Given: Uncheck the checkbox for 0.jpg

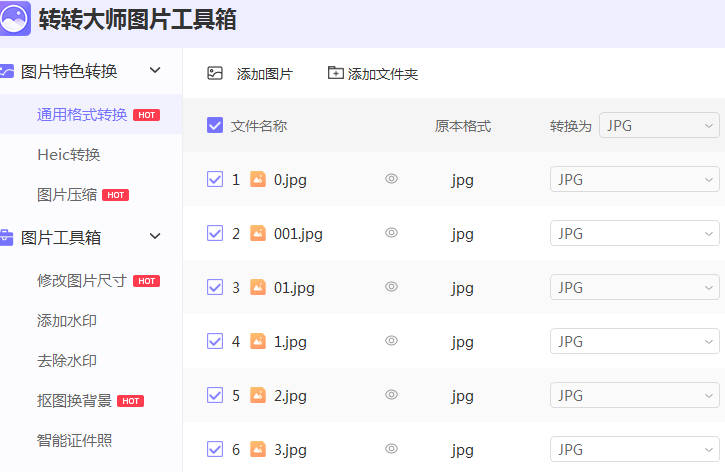Looking at the screenshot, I should coord(215,179).
